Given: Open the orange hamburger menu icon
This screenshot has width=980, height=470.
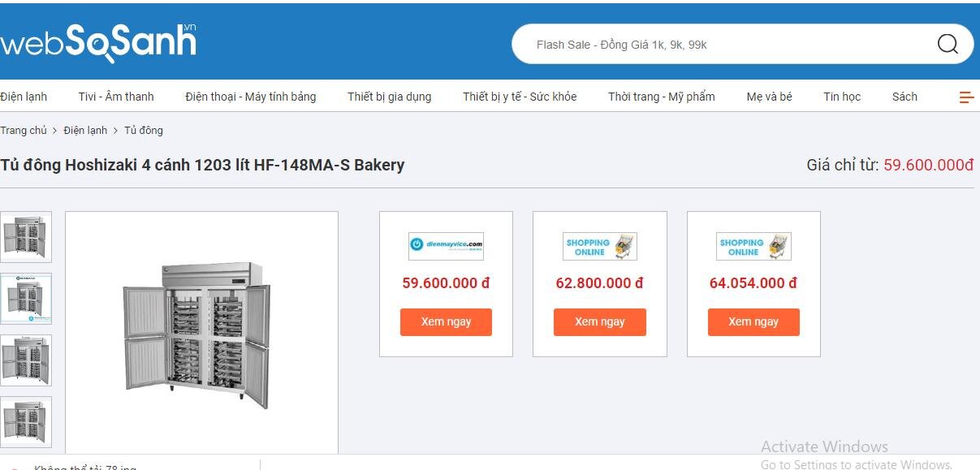Looking at the screenshot, I should click(x=966, y=97).
